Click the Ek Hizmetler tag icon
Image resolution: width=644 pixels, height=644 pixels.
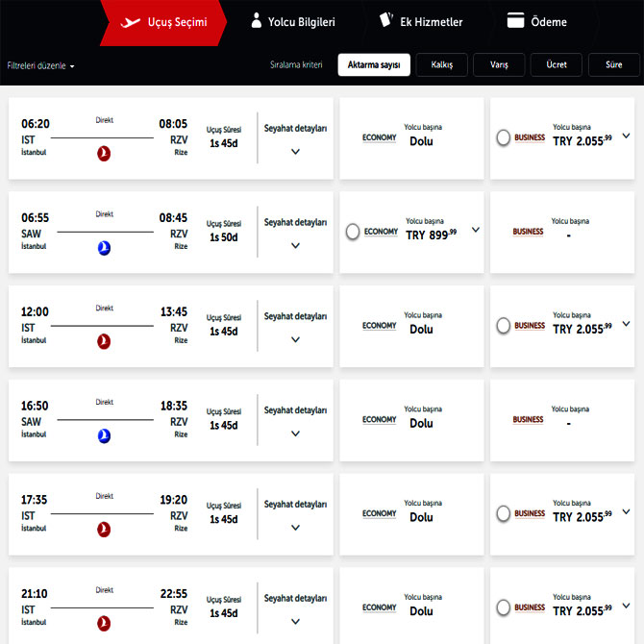click(x=385, y=20)
